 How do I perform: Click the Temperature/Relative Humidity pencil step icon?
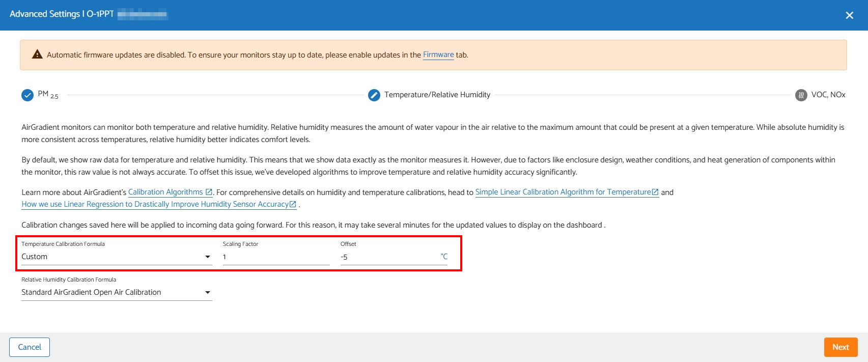(374, 95)
